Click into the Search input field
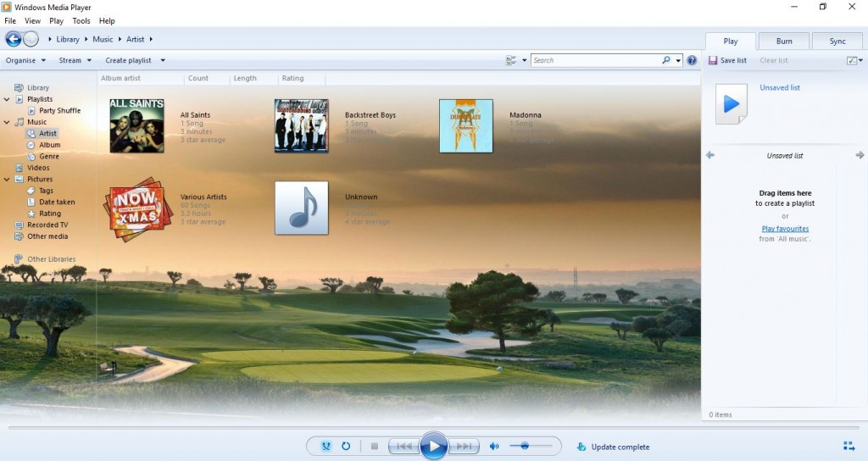 [596, 60]
